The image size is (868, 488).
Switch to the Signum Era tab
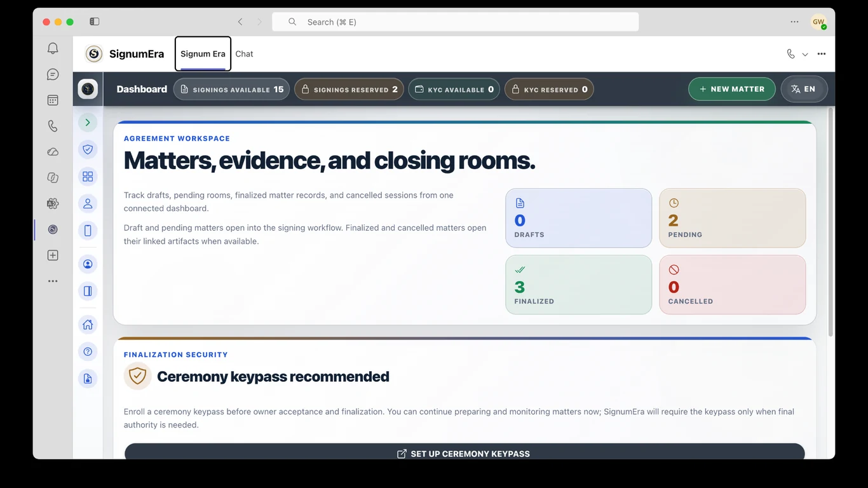click(203, 54)
